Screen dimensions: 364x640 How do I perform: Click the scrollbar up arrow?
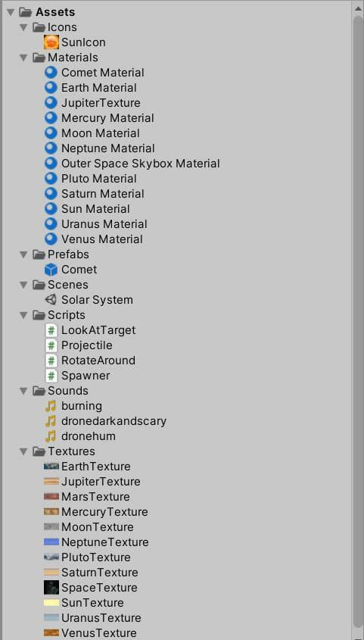(358, 8)
